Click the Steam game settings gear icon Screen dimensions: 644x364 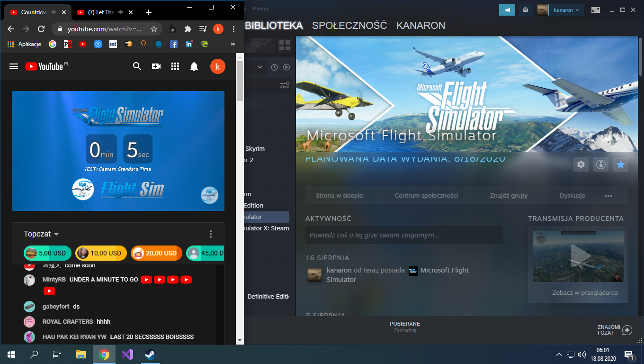pyautogui.click(x=581, y=165)
